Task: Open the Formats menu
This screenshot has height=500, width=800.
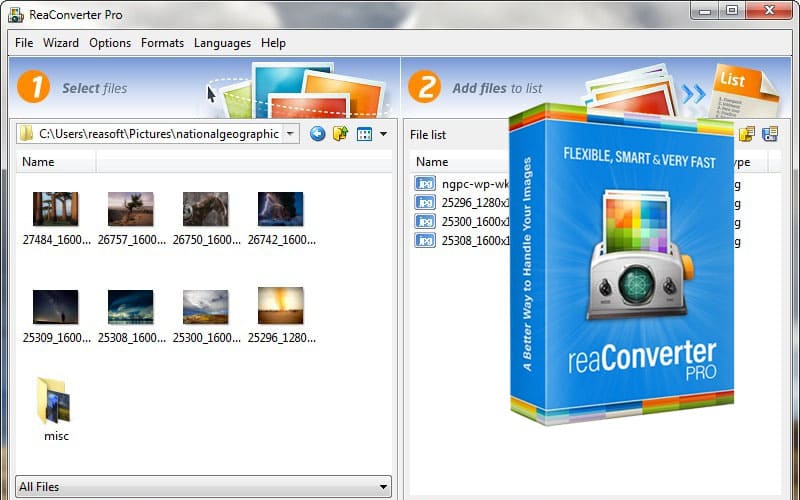Action: pos(162,43)
